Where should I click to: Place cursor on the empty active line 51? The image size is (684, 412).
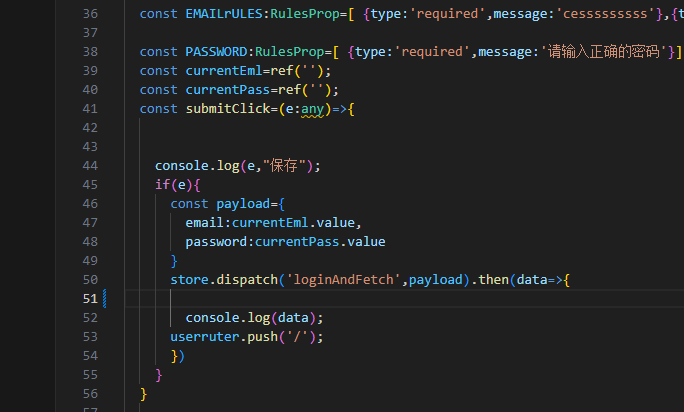pos(404,299)
